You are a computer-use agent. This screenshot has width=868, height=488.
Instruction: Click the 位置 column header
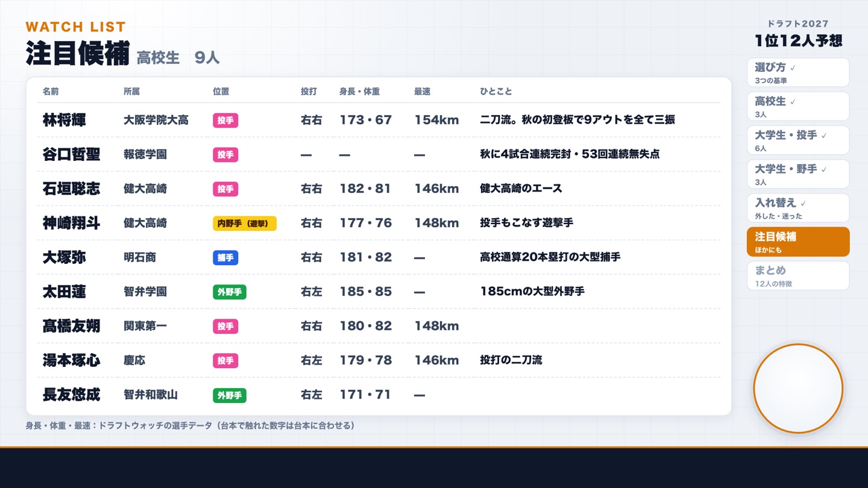pyautogui.click(x=221, y=92)
